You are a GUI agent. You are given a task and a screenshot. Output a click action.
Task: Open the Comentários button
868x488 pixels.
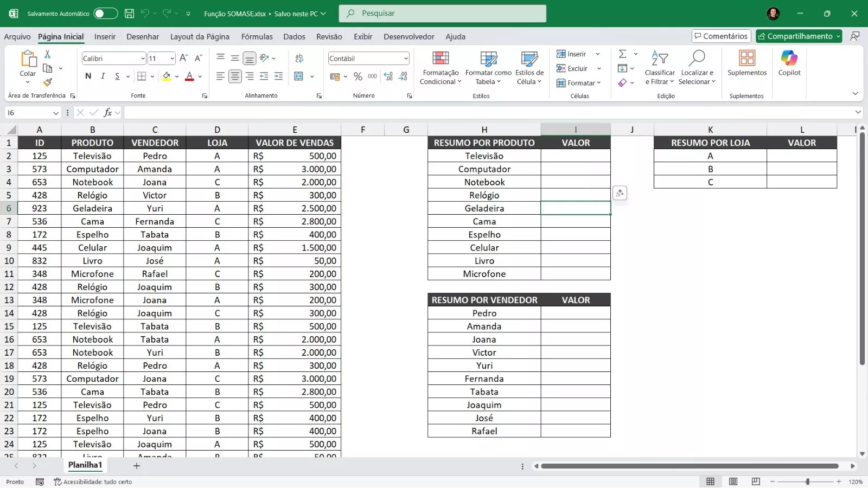[x=721, y=36]
